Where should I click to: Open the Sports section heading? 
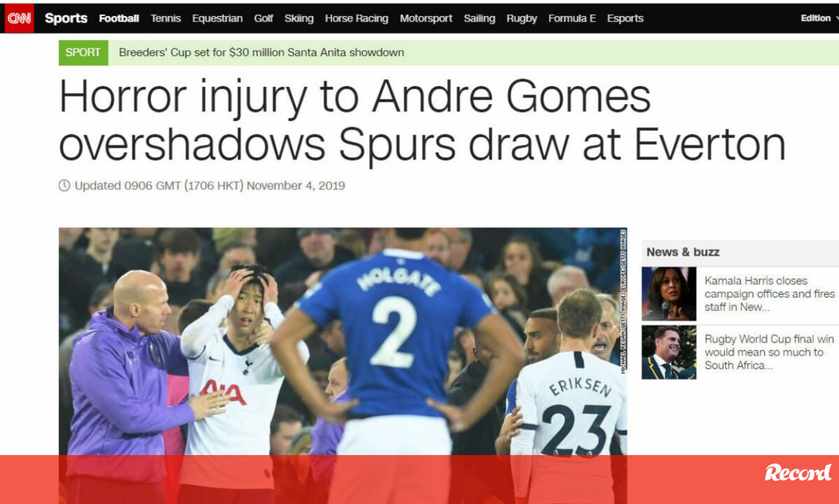pyautogui.click(x=66, y=19)
